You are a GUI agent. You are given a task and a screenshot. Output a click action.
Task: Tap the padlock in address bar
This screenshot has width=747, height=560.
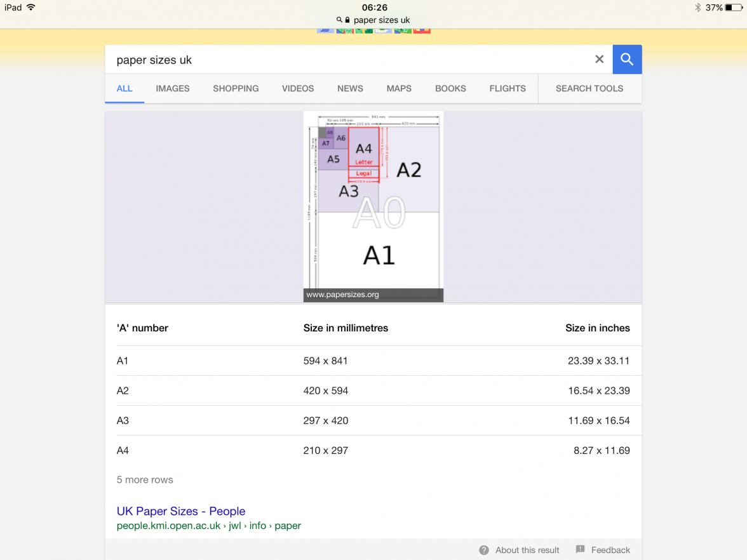[347, 20]
